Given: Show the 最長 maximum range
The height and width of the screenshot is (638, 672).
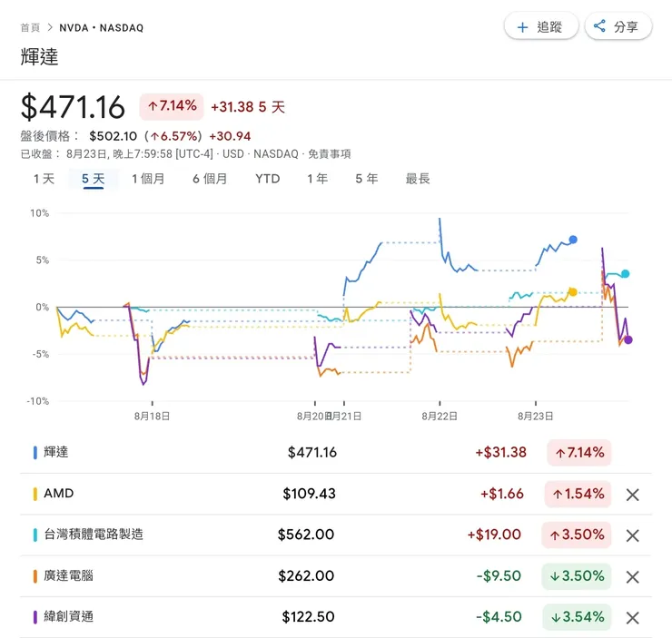Looking at the screenshot, I should (418, 179).
